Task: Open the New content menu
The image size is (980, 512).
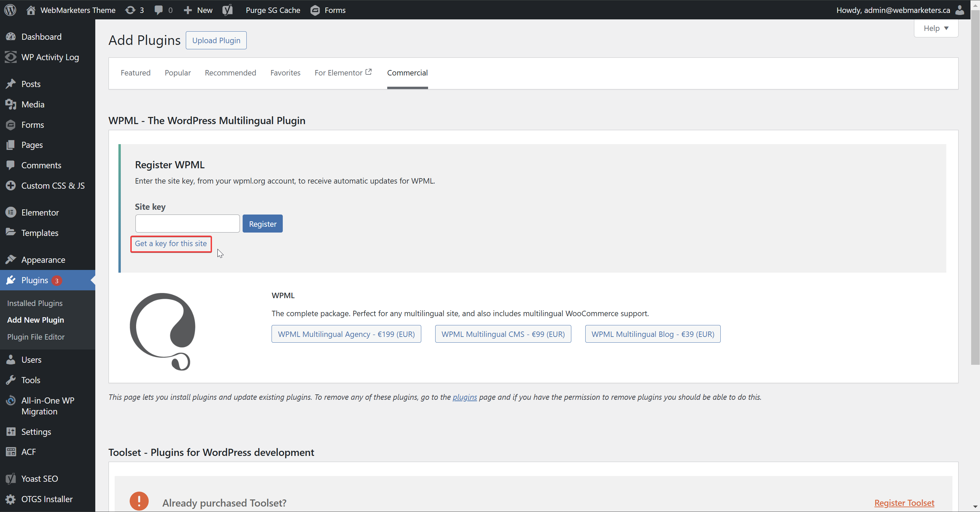Action: [x=198, y=10]
